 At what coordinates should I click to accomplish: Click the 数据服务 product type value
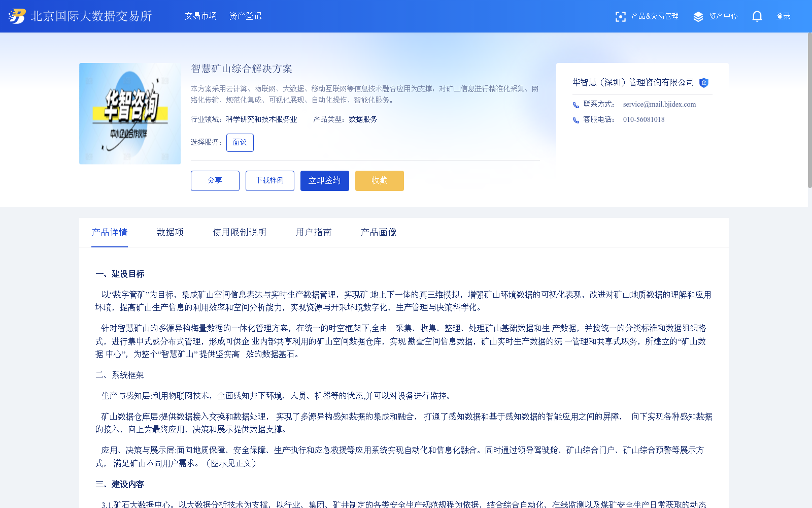point(363,119)
